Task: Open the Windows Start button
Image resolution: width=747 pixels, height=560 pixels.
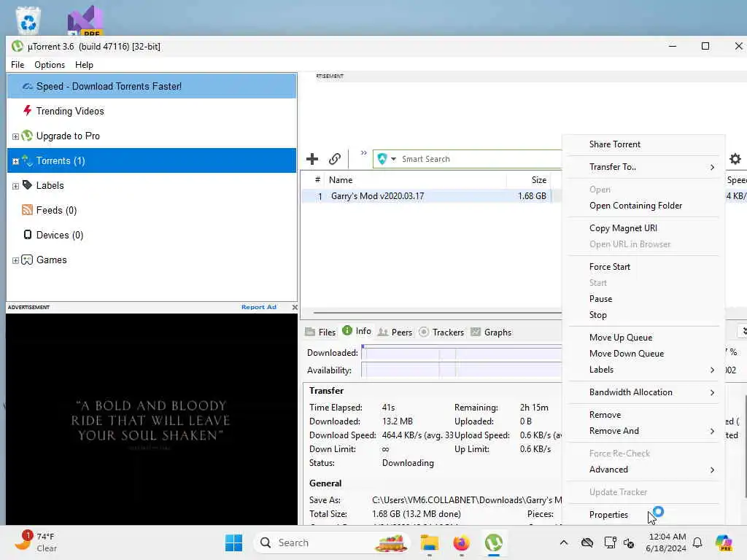Action: (233, 542)
